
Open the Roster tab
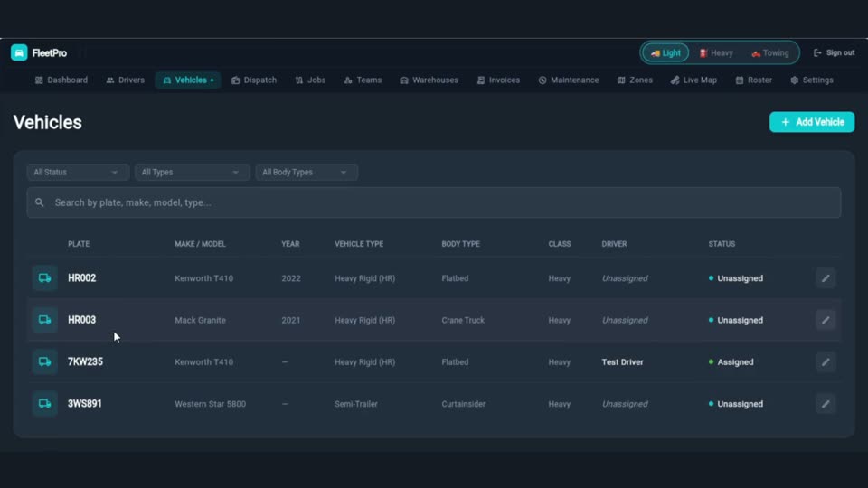[x=753, y=80]
